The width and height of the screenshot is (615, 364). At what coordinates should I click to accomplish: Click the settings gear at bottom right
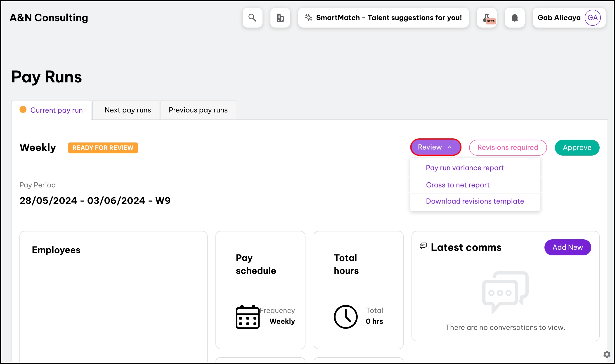tap(607, 354)
